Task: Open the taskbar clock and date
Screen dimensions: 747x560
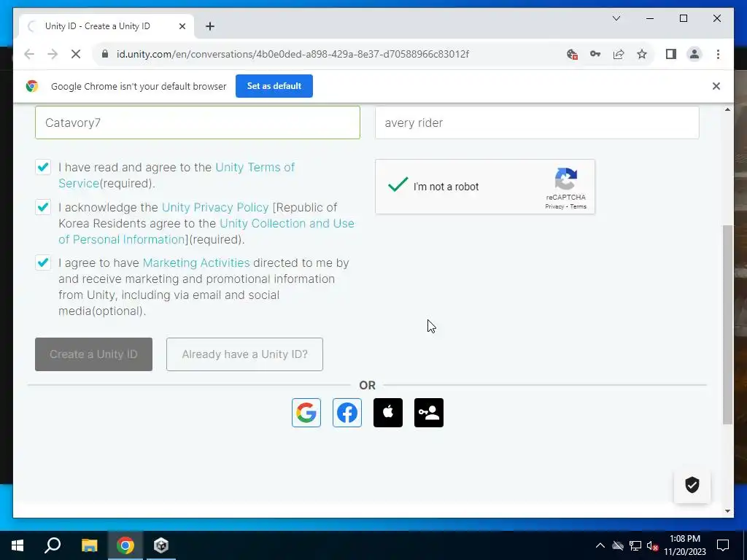Action: point(684,545)
